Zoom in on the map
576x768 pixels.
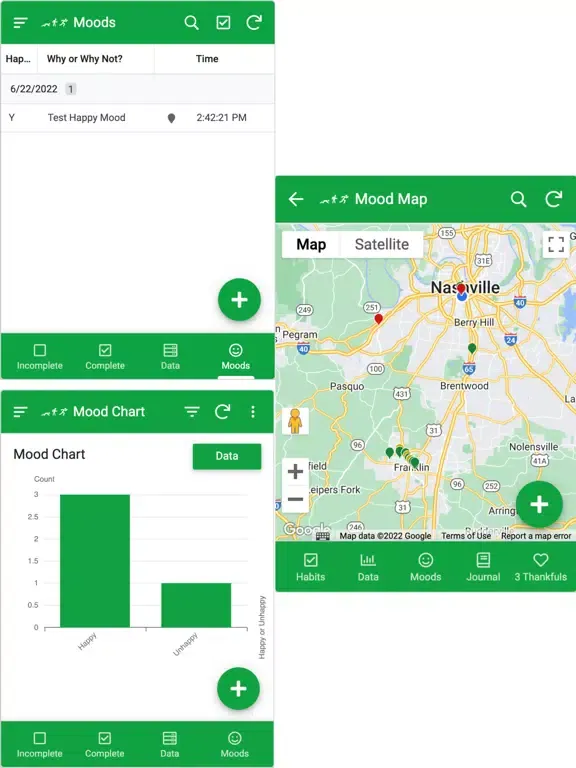pos(295,472)
